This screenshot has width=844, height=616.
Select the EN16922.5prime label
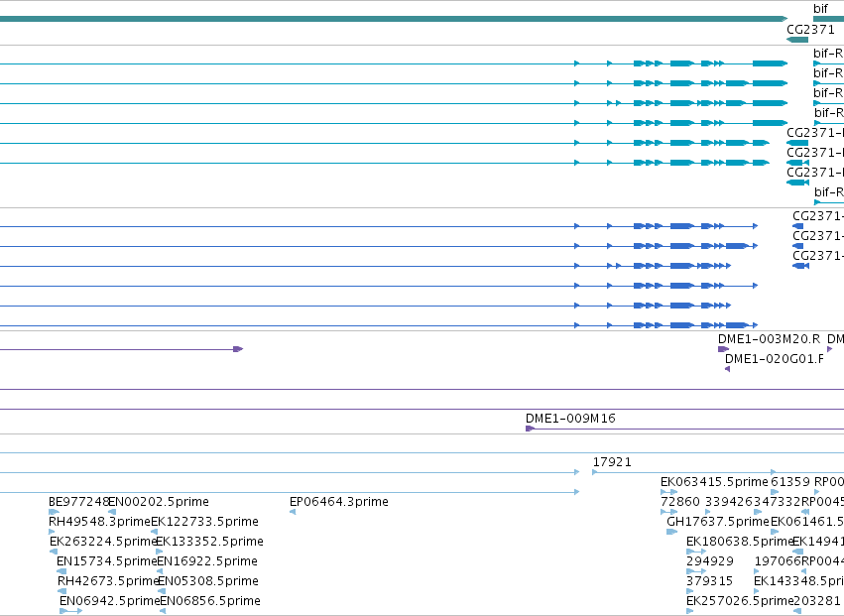pyautogui.click(x=207, y=561)
